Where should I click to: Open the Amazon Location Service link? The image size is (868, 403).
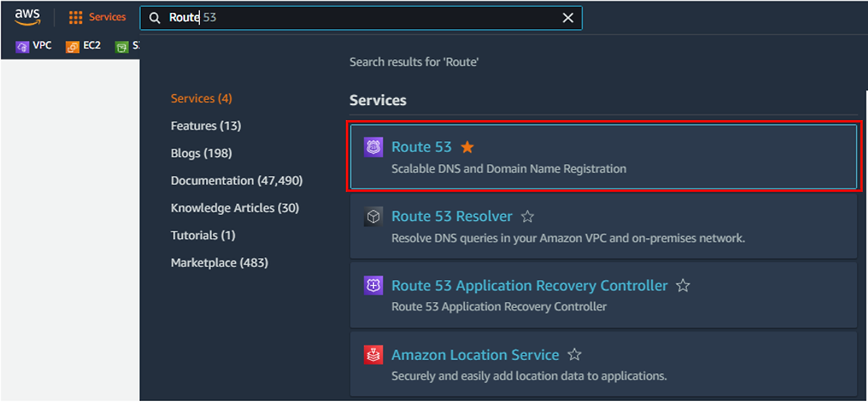click(475, 355)
